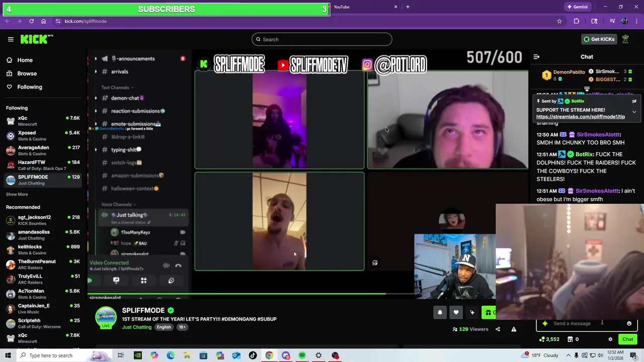Viewport: 644px width, 362px height.
Task: Share the stream via share icon
Action: point(498,329)
